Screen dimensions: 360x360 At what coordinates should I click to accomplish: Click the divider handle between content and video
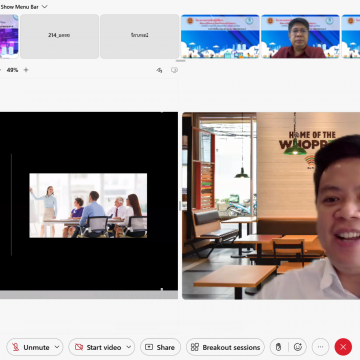tap(180, 206)
